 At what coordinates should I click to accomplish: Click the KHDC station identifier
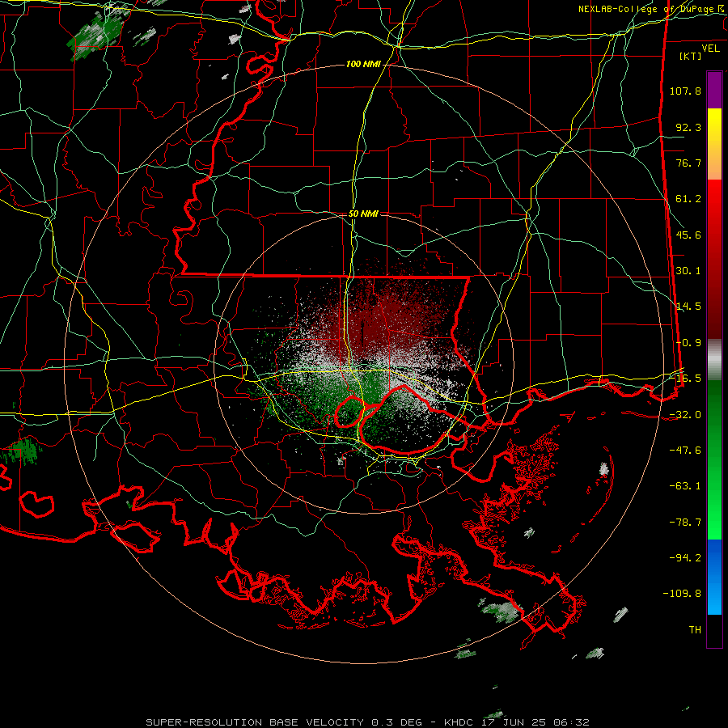(459, 722)
